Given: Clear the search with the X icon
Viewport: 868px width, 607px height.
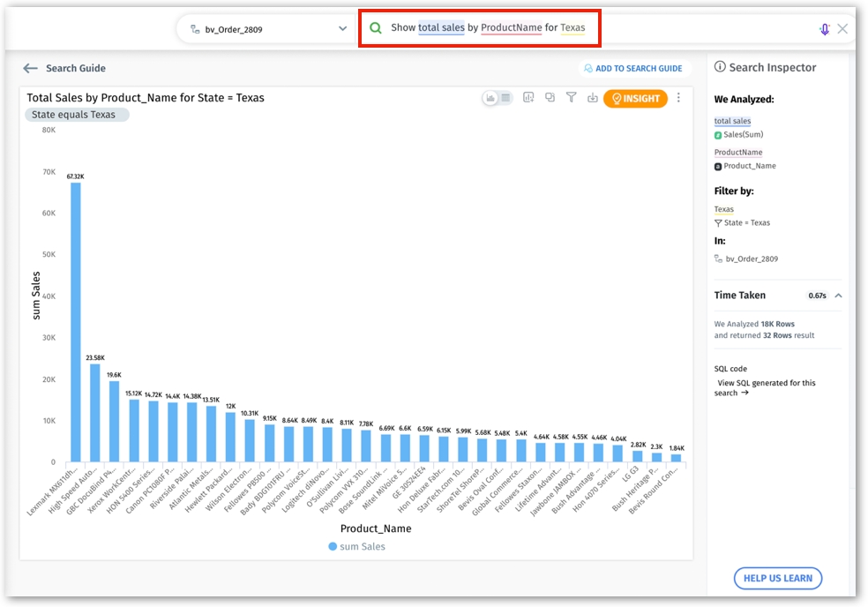Looking at the screenshot, I should (x=842, y=29).
